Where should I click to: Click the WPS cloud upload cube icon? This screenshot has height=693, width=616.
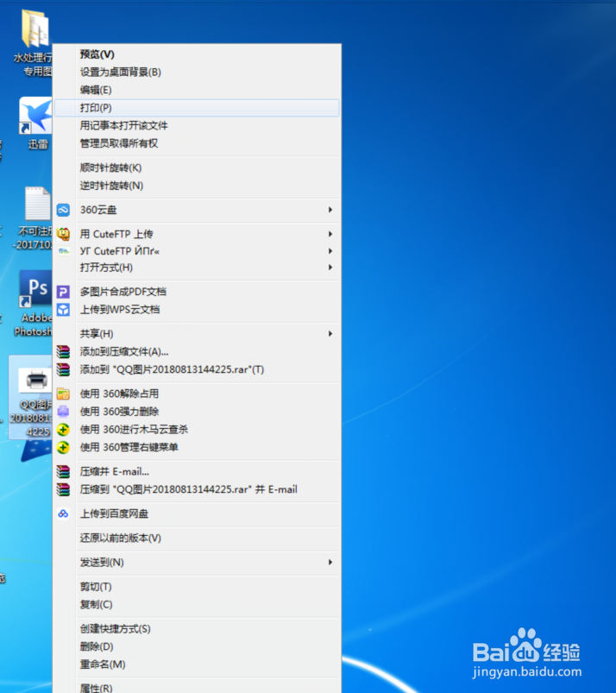(63, 309)
